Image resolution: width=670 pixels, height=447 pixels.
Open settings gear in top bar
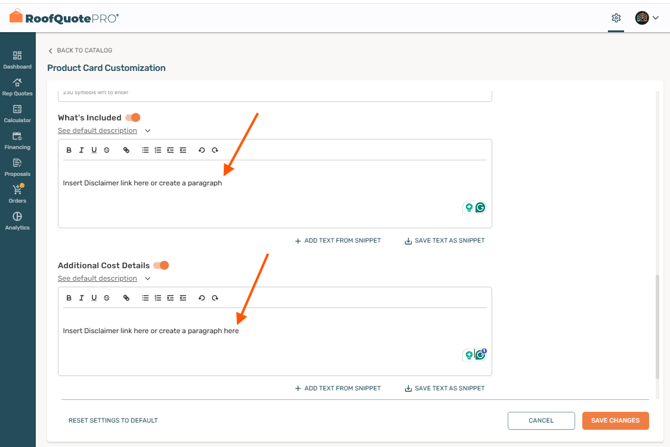(x=616, y=18)
